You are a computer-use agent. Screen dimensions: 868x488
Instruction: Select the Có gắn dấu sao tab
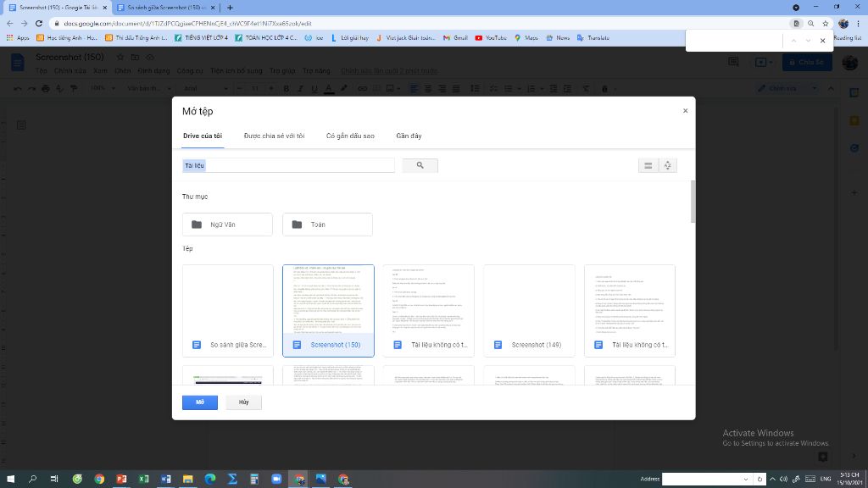pyautogui.click(x=350, y=136)
